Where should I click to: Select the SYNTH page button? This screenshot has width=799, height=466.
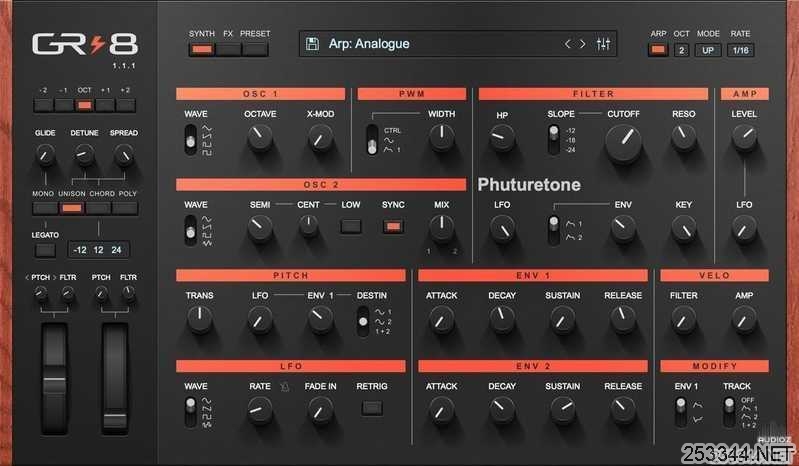202,49
